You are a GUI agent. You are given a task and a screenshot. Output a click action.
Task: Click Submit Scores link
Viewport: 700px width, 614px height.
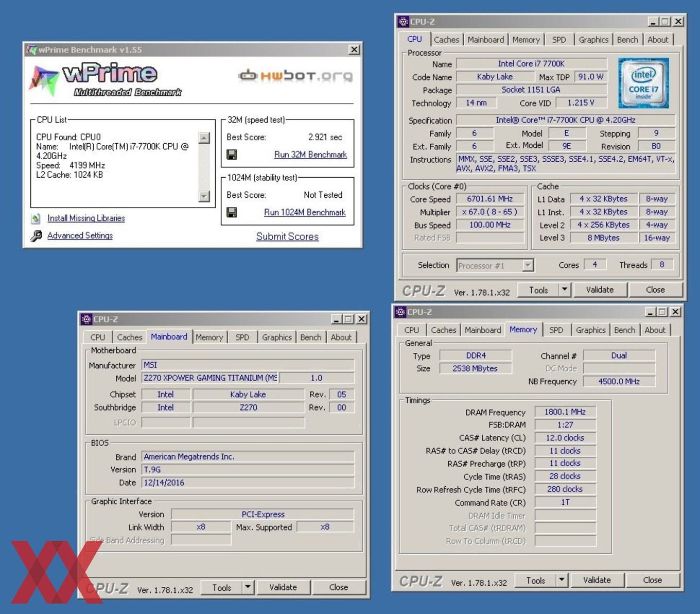click(x=287, y=236)
